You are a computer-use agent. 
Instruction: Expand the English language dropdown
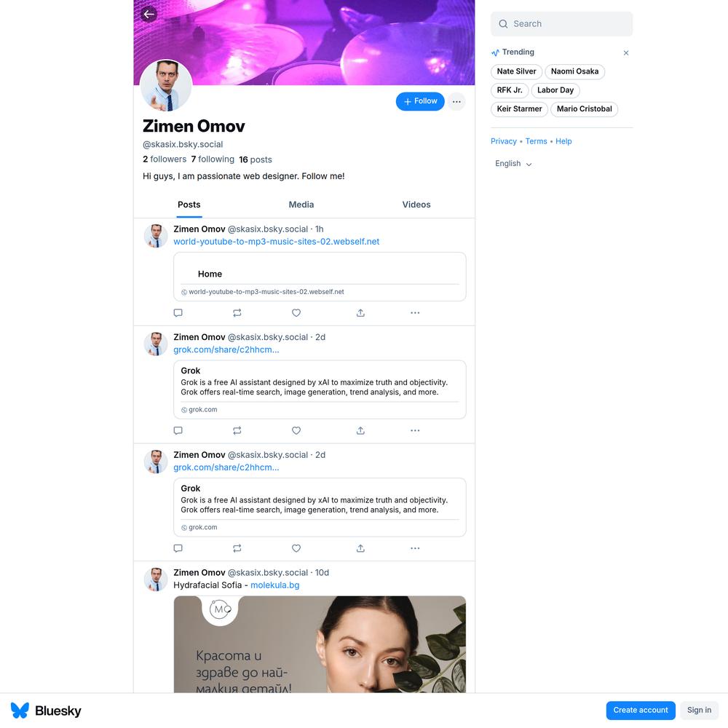pos(513,164)
